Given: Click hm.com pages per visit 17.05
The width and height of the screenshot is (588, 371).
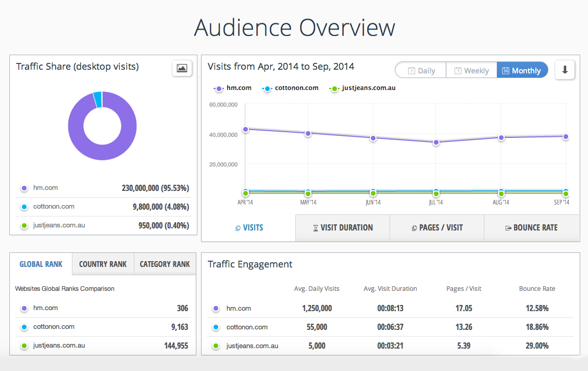Looking at the screenshot, I should pos(464,309).
